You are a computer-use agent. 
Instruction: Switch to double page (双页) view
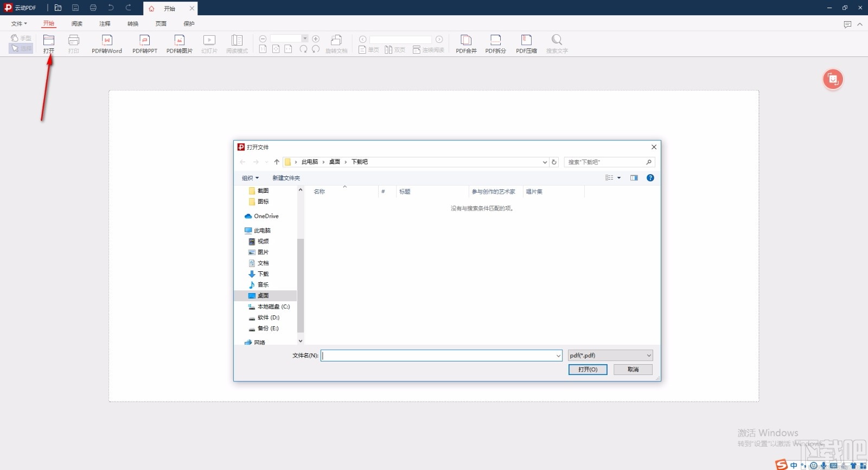coord(395,50)
